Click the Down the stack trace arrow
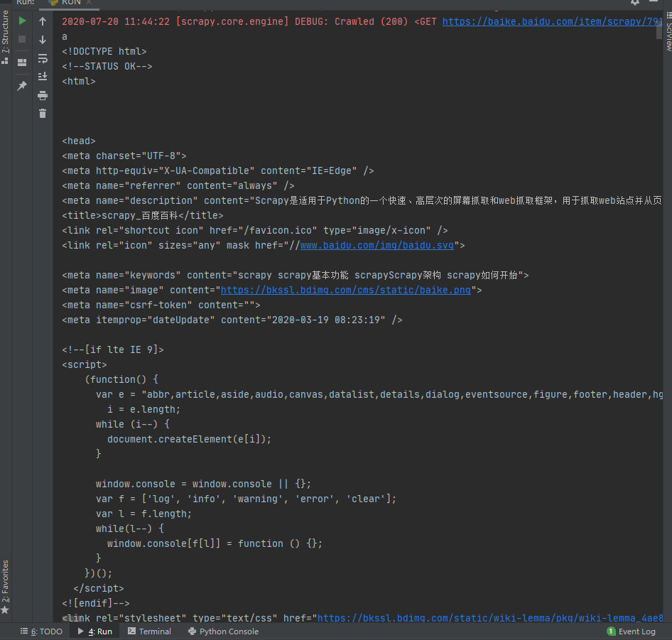The width and height of the screenshot is (672, 640). [x=43, y=40]
